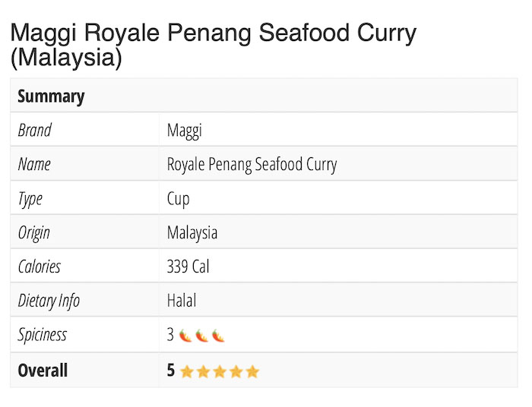Click the Royale Penang Seafood Curry name value

click(252, 164)
